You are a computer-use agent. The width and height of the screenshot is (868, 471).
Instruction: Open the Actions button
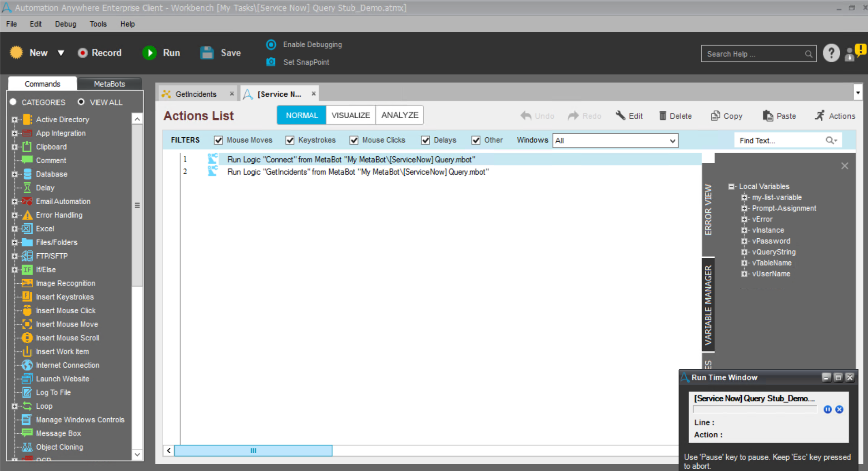835,116
